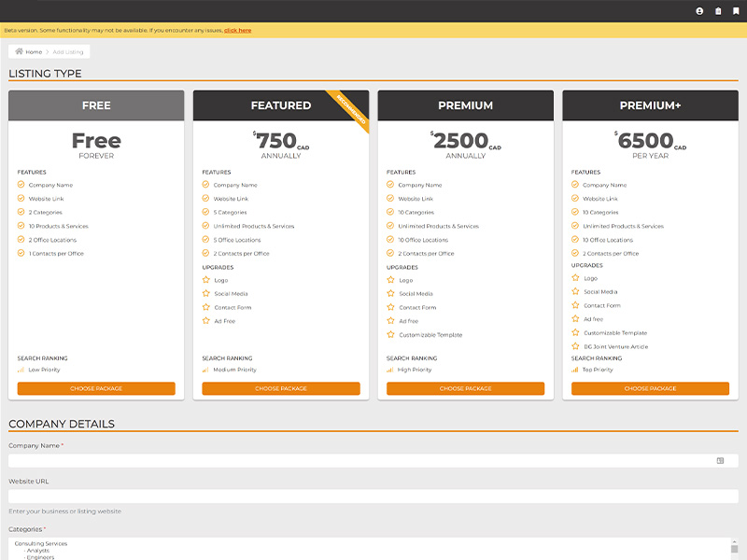
Task: Click the Top Priority ranking bars icon
Action: pos(575,370)
